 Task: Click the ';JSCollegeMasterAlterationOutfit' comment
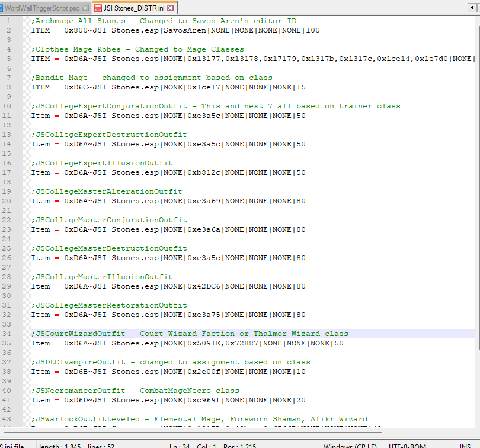pyautogui.click(x=107, y=191)
